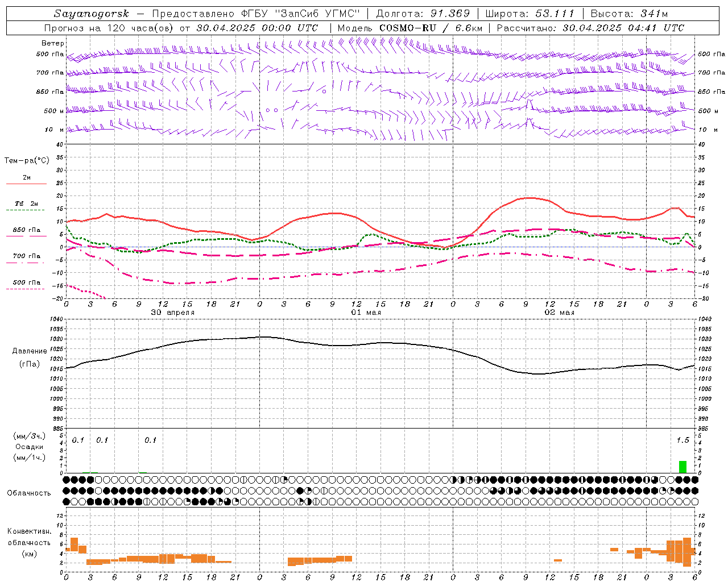728x582 pixels.
Task: Click the "Конвективн." convective label
Action: 30,531
